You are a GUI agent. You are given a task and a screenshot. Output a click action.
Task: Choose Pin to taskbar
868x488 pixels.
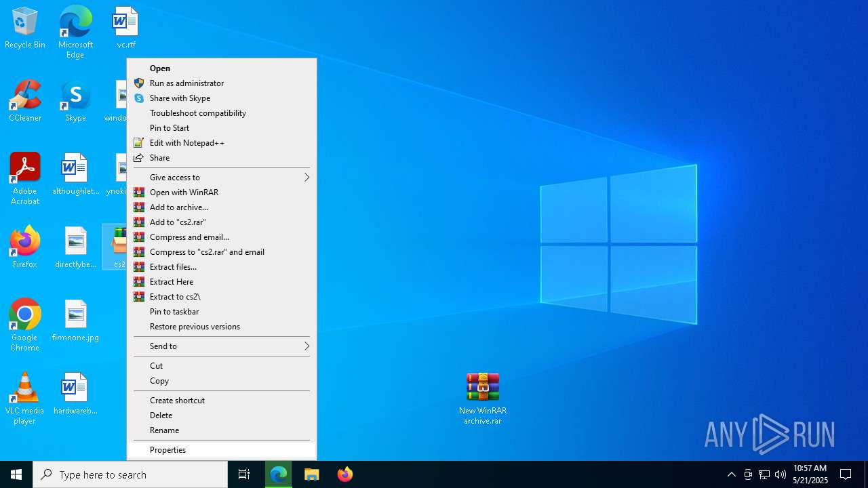(222, 312)
